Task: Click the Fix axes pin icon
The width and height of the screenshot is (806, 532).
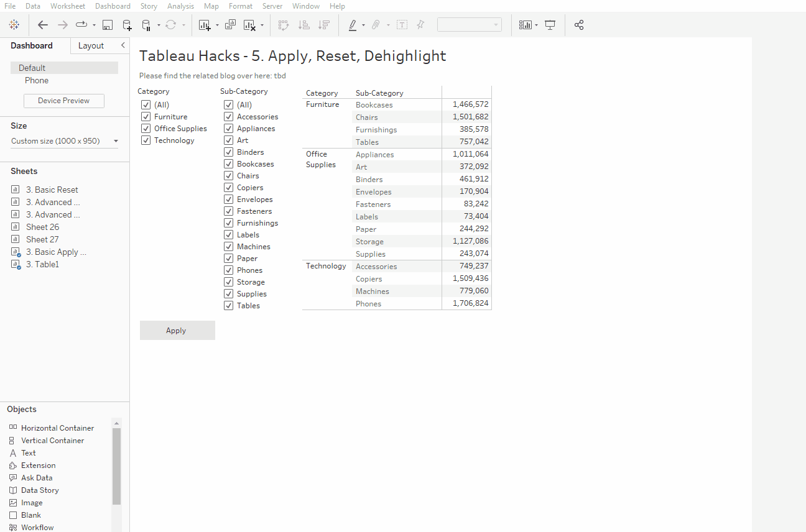Action: pos(420,25)
